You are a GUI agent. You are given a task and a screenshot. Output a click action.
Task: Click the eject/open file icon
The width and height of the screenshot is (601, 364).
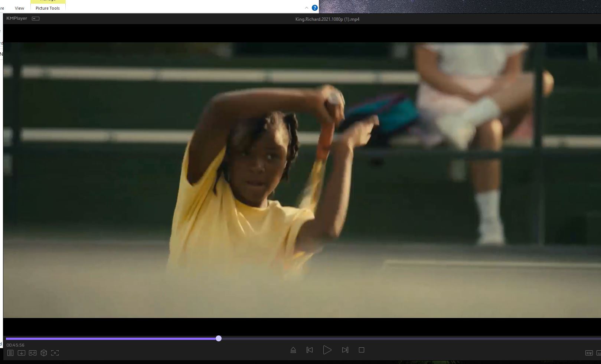[x=293, y=350]
